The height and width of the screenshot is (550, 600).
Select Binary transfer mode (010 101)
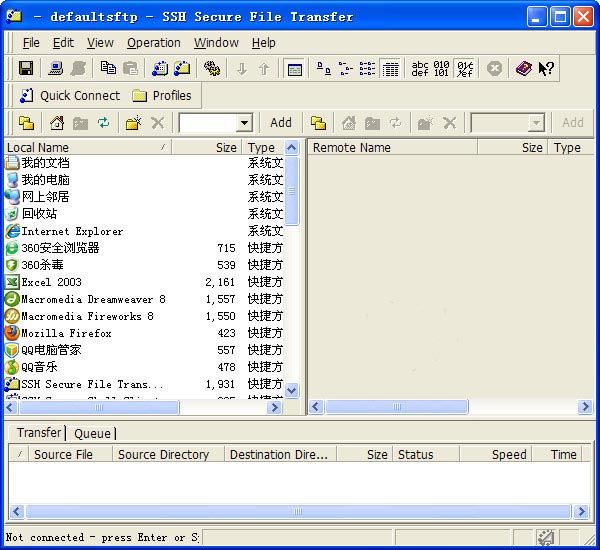[441, 69]
